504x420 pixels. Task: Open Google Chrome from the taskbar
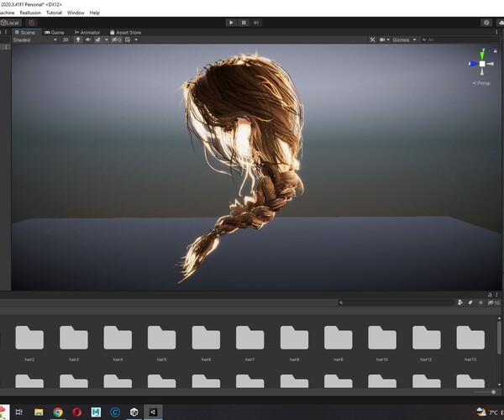click(x=58, y=412)
